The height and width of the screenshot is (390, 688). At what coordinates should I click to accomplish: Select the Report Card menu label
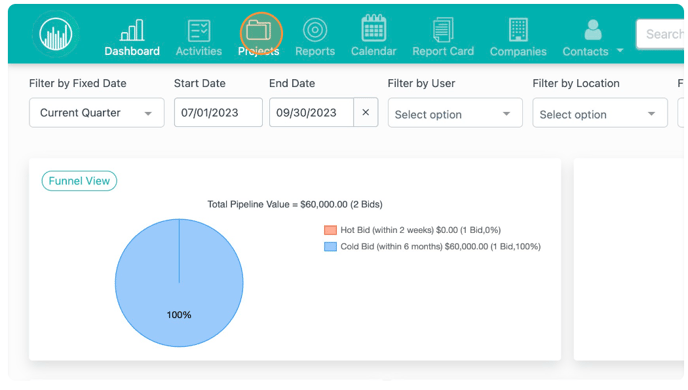(x=443, y=51)
